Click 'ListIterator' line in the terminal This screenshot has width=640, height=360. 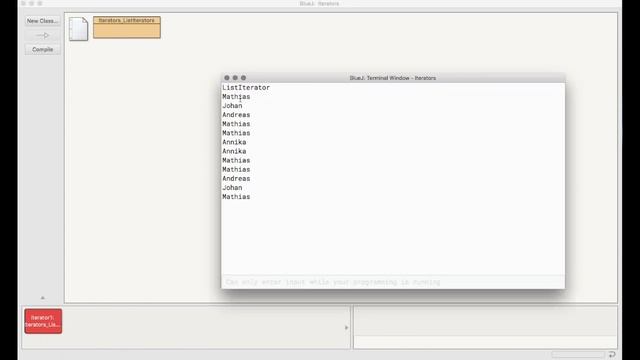click(x=246, y=88)
